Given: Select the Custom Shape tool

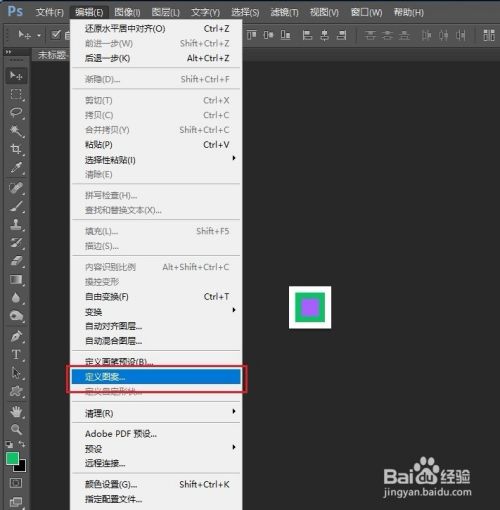Looking at the screenshot, I should [x=16, y=391].
